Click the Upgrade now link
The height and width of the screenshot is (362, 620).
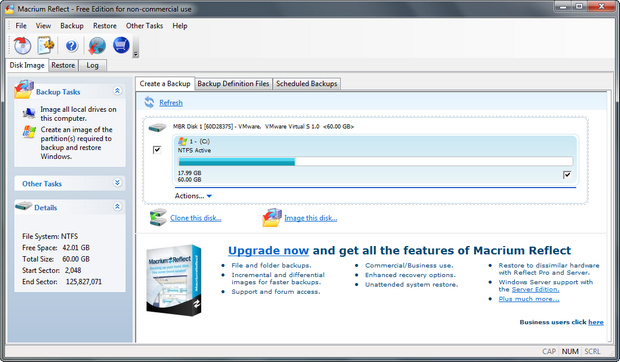(x=268, y=251)
